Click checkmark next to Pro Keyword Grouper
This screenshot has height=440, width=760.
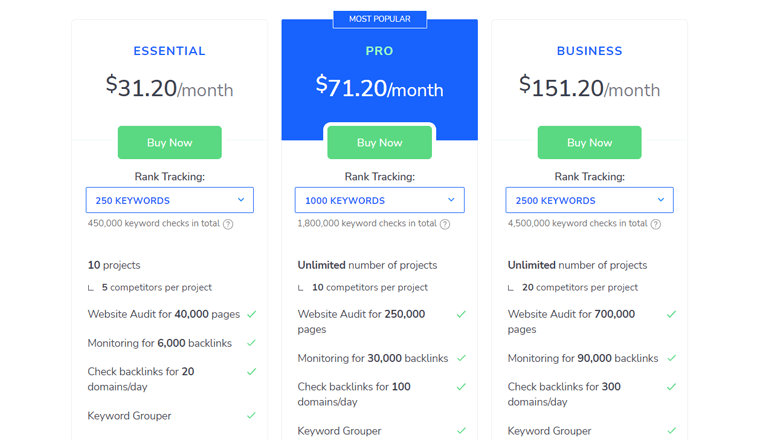coord(461,430)
